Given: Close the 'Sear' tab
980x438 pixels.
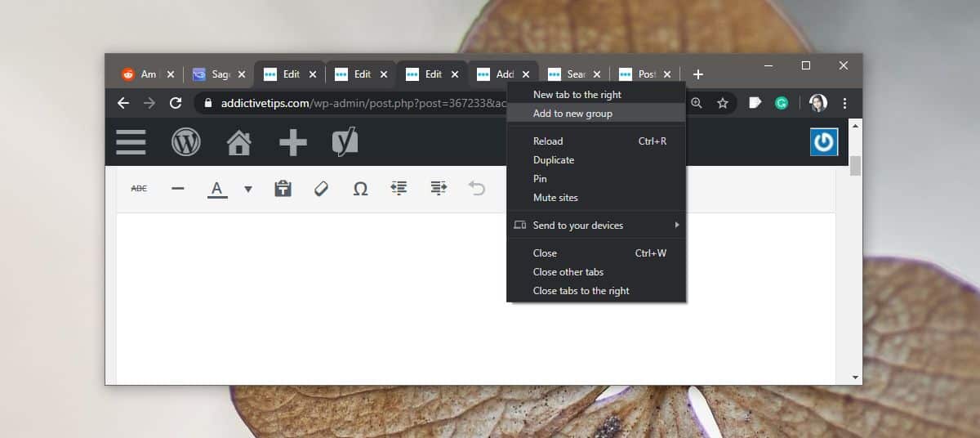Looking at the screenshot, I should point(597,74).
